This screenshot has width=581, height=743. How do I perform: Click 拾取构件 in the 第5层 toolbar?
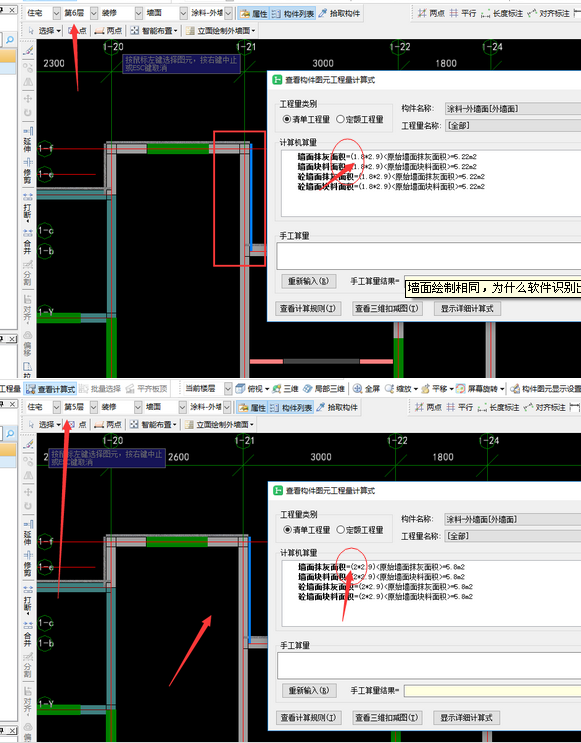pos(336,408)
